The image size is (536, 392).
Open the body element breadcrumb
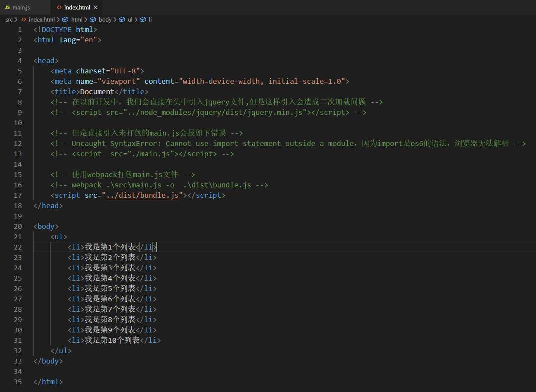105,19
